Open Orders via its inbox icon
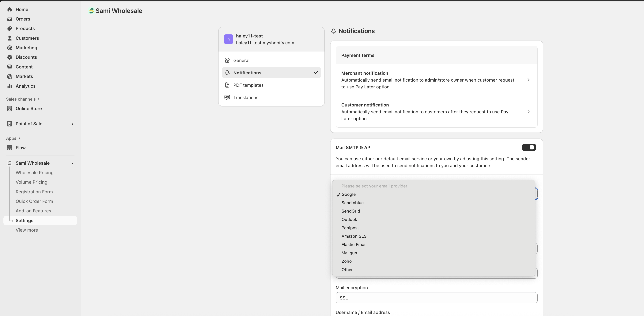The height and width of the screenshot is (316, 644). [x=9, y=19]
